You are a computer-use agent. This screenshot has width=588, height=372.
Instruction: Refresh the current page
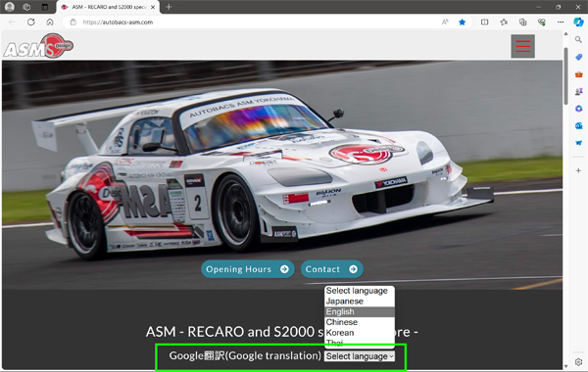pyautogui.click(x=31, y=23)
